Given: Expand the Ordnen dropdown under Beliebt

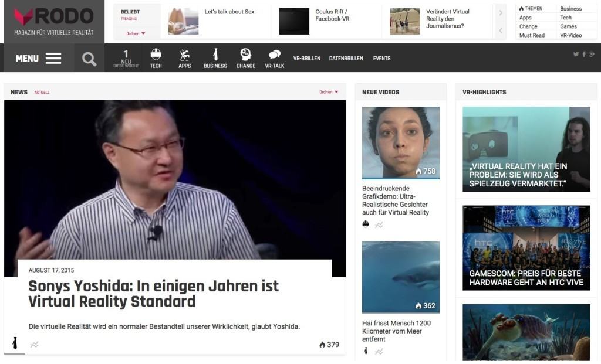Looking at the screenshot, I should 136,33.
